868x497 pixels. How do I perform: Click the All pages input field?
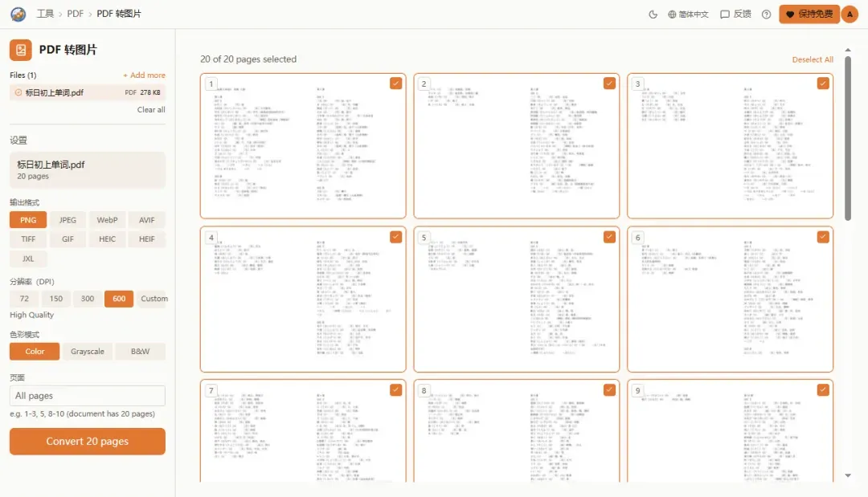tap(88, 396)
